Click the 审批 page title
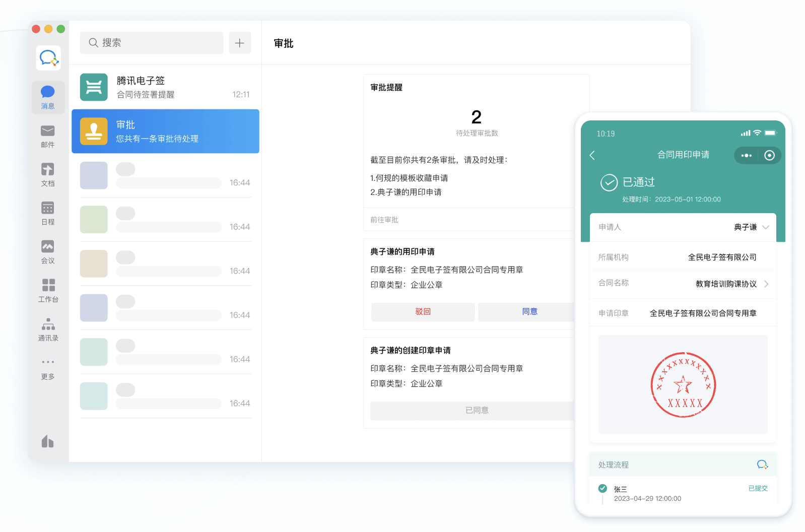 [x=284, y=43]
